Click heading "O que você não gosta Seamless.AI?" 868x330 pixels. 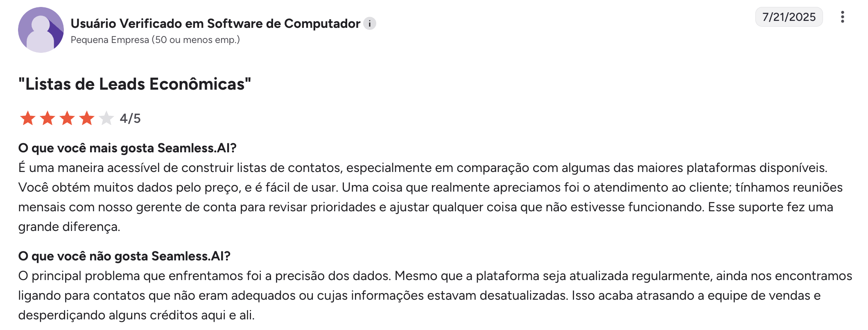(124, 256)
